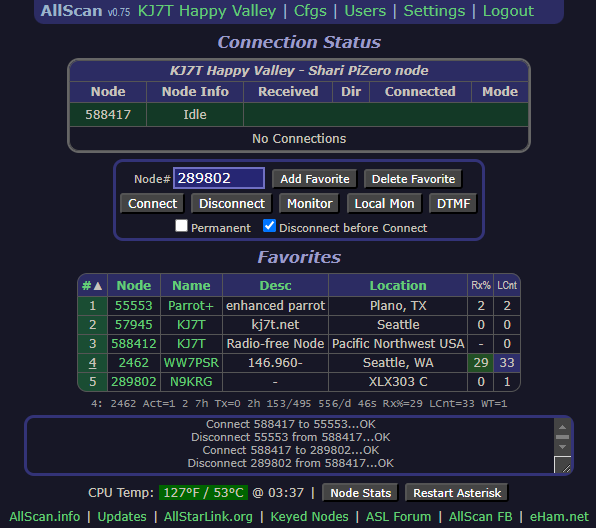This screenshot has width=596, height=528.
Task: Click the log scrollbar up arrow
Action: pyautogui.click(x=562, y=427)
